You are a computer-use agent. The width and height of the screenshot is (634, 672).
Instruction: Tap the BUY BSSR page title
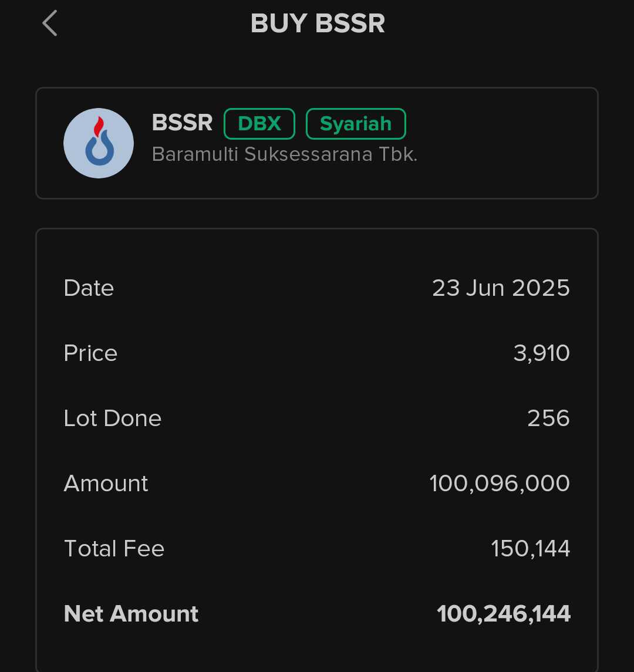coord(318,24)
